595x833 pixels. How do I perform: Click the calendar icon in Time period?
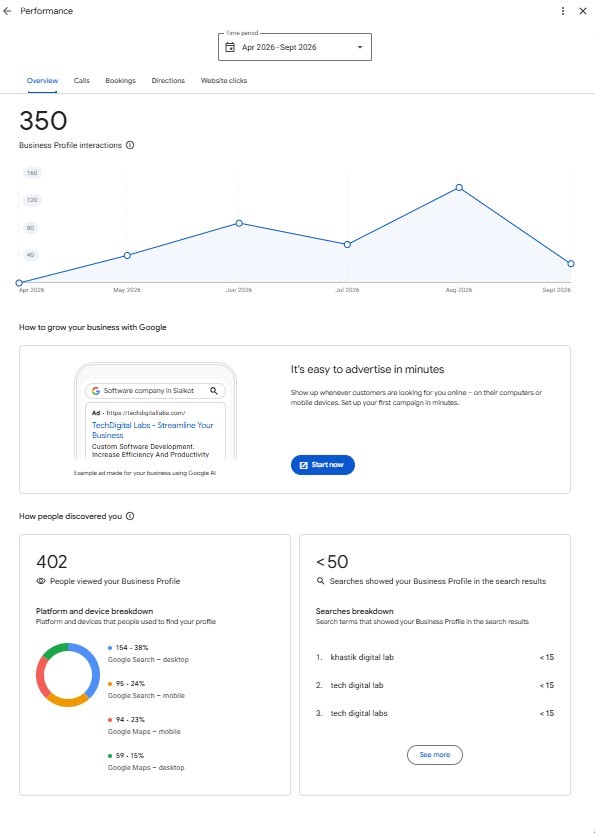coord(230,47)
